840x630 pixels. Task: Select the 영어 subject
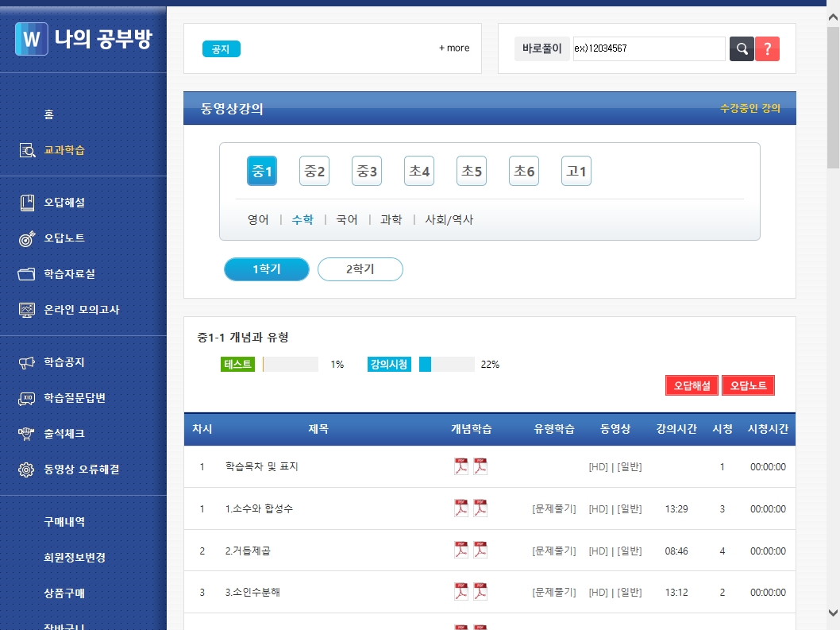[257, 220]
